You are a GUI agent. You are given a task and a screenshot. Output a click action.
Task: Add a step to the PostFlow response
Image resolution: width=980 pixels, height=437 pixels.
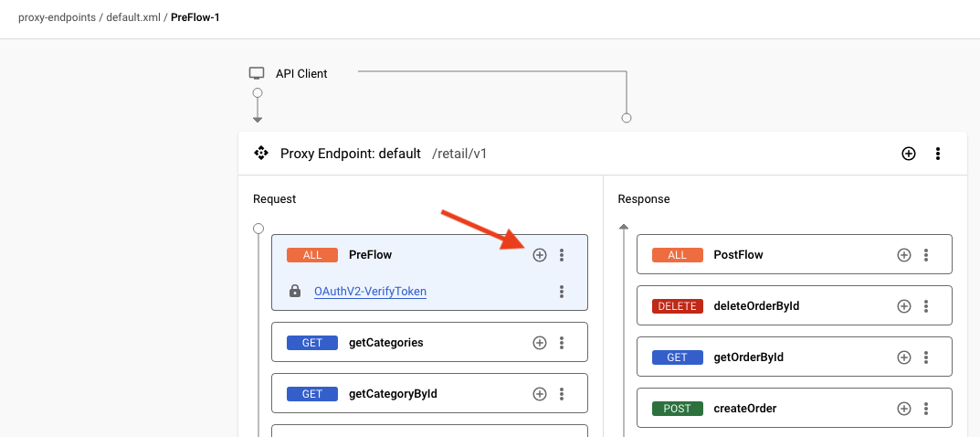[x=904, y=255]
